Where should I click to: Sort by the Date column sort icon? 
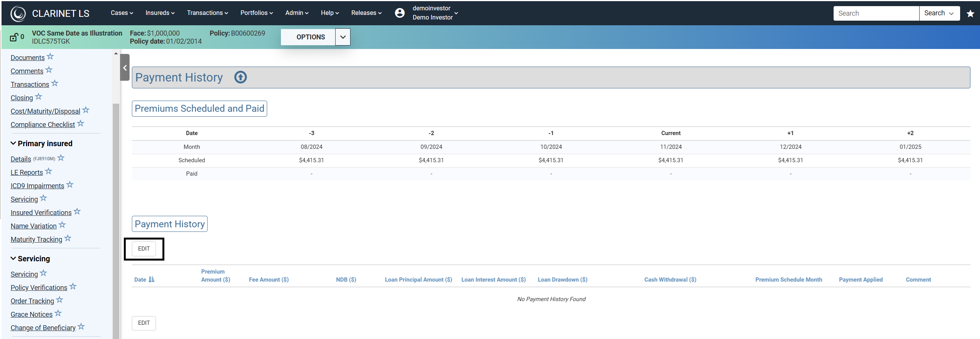coord(151,280)
